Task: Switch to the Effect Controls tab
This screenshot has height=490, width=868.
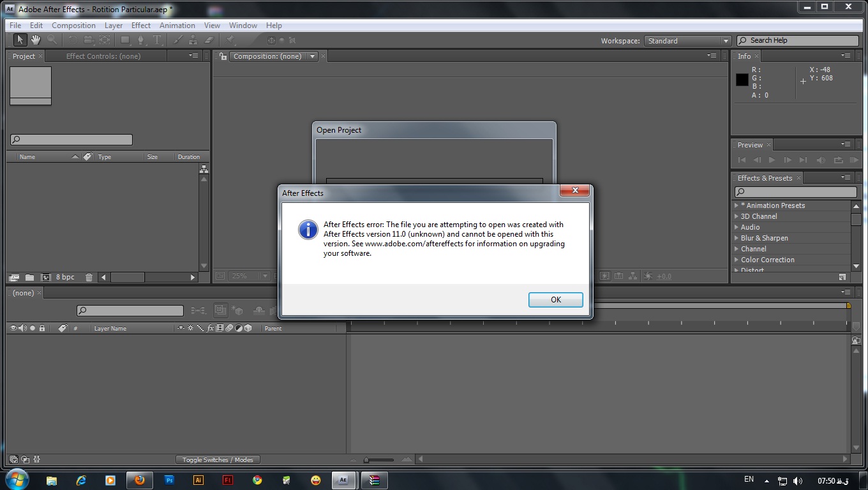Action: point(103,56)
